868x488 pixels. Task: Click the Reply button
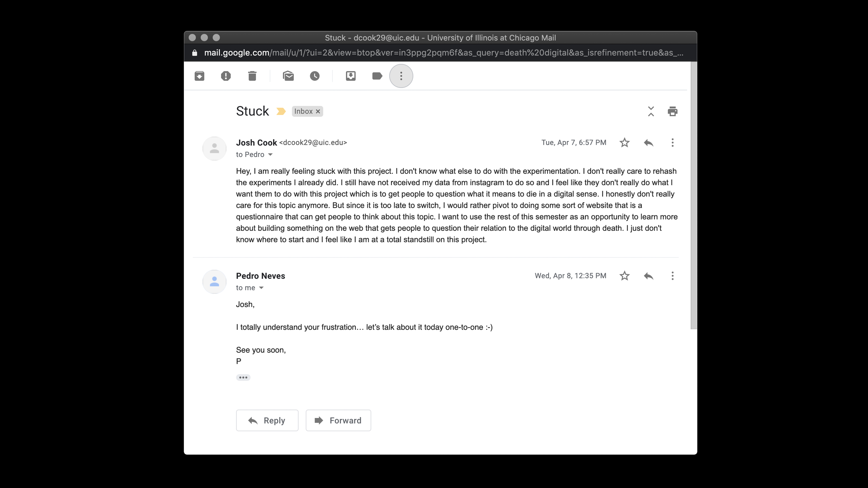click(x=267, y=420)
